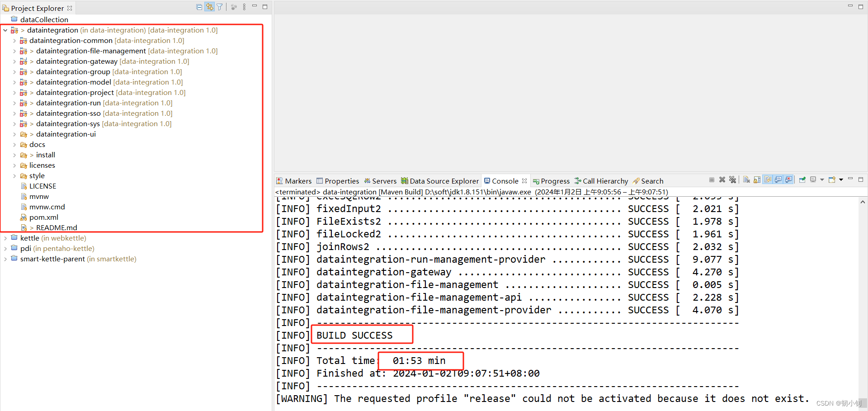Click the release profile WARNING line
Screen dimensions: 868x411
pyautogui.click(x=542, y=399)
